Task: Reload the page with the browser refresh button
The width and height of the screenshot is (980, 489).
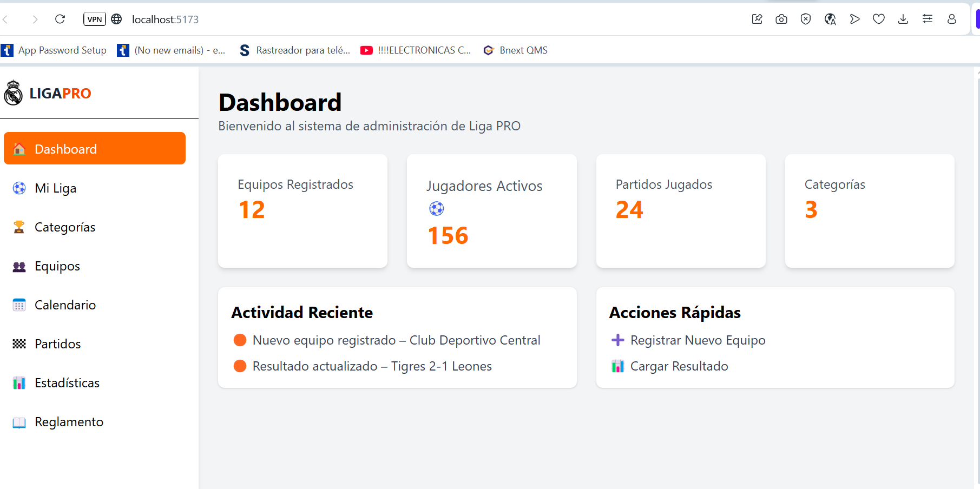Action: coord(60,19)
